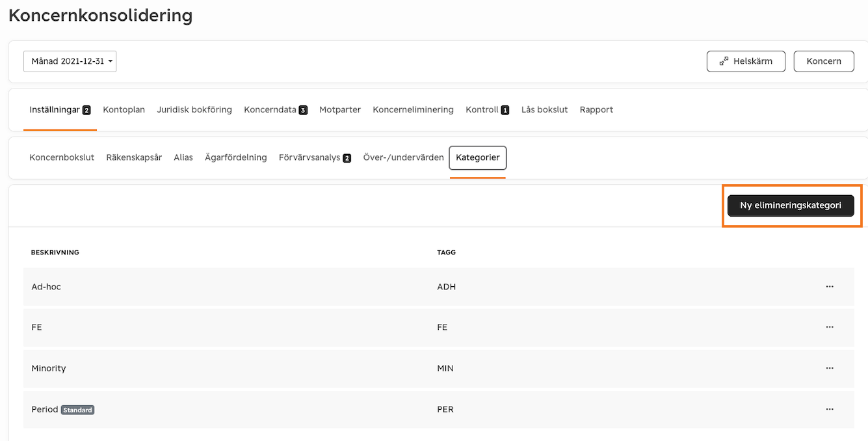
Task: Click the badge 1 next to Kontroll
Action: pos(505,110)
